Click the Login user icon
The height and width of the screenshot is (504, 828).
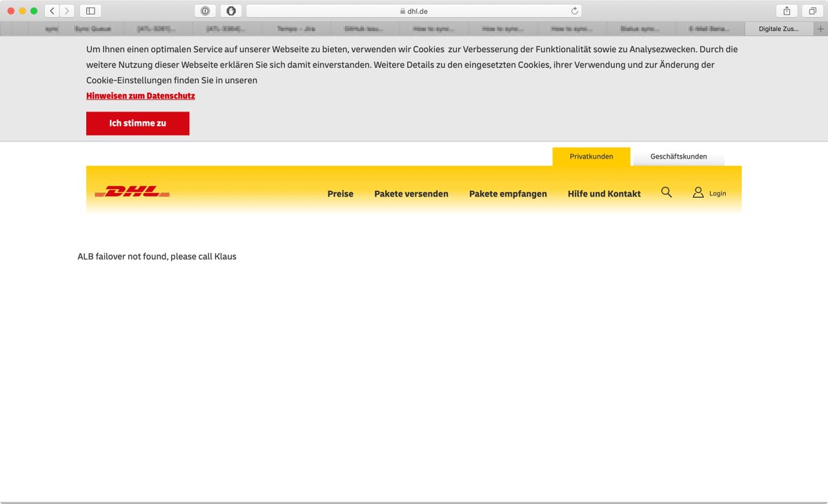point(698,192)
